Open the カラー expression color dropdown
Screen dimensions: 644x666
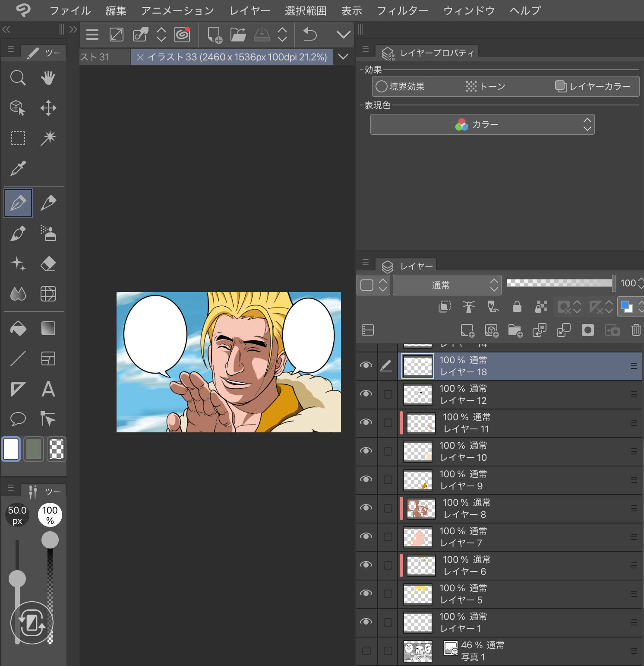[x=482, y=125]
